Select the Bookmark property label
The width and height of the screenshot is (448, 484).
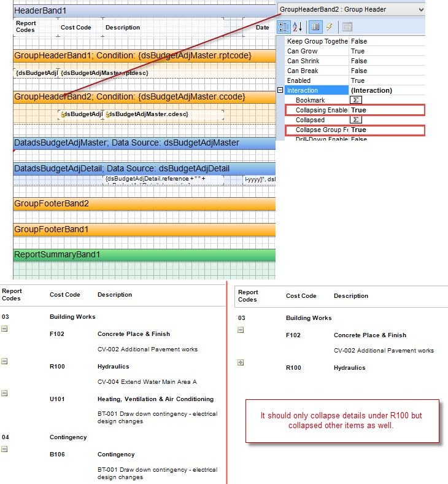pyautogui.click(x=310, y=100)
